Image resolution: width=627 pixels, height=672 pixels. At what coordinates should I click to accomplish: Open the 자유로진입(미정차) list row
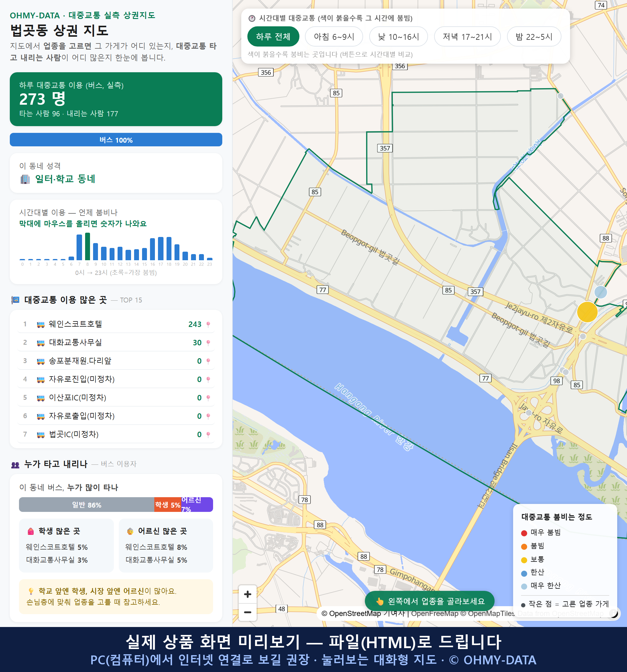pyautogui.click(x=116, y=379)
